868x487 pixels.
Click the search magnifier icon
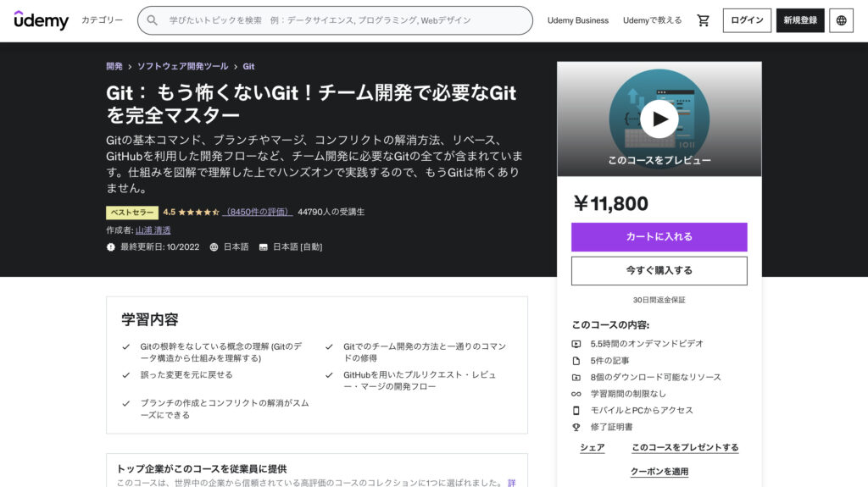click(153, 20)
